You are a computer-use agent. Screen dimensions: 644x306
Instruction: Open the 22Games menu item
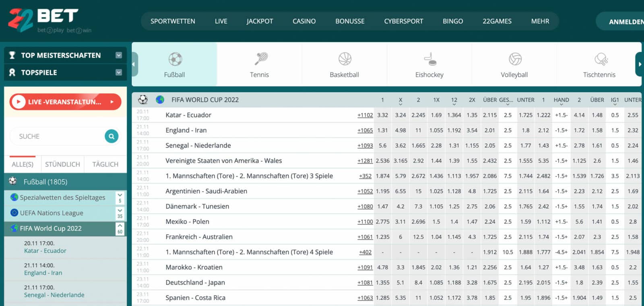point(497,21)
